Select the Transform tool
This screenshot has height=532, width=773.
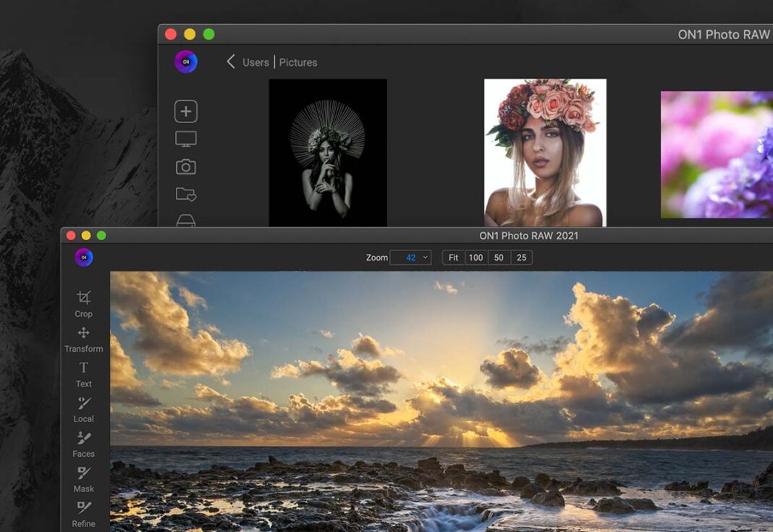pos(83,333)
